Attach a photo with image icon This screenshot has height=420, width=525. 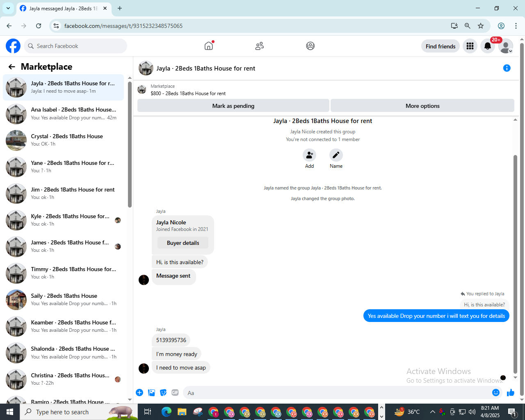click(x=151, y=393)
